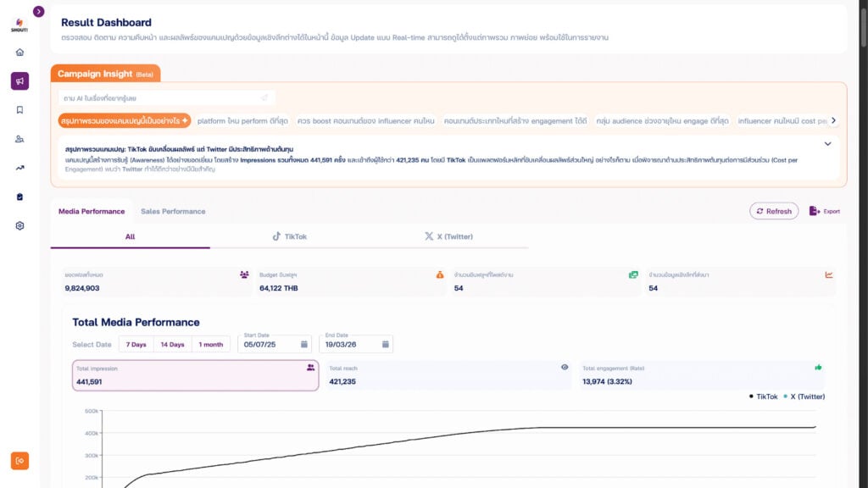Click the red chart icon on card
Image resolution: width=868 pixels, height=488 pixels.
tap(829, 274)
